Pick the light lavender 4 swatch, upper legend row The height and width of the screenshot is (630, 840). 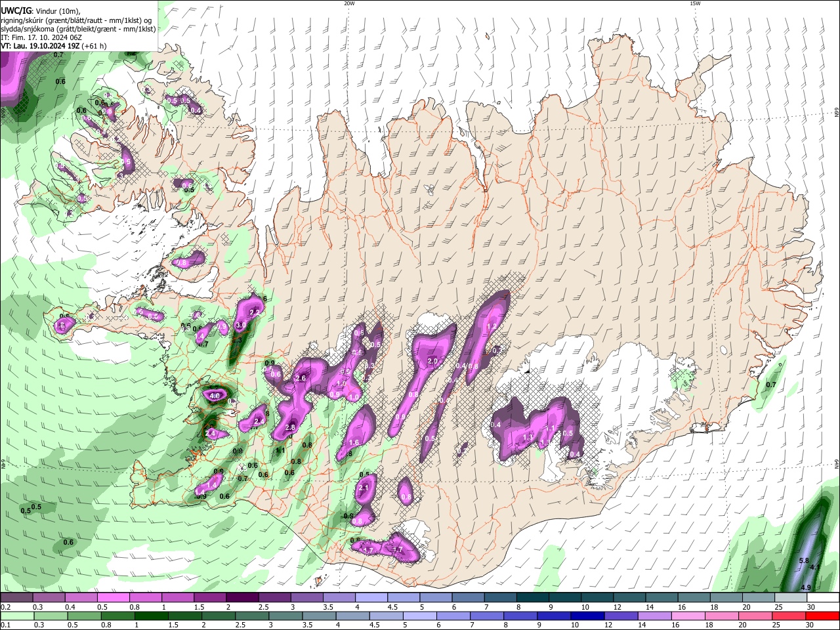[371, 598]
